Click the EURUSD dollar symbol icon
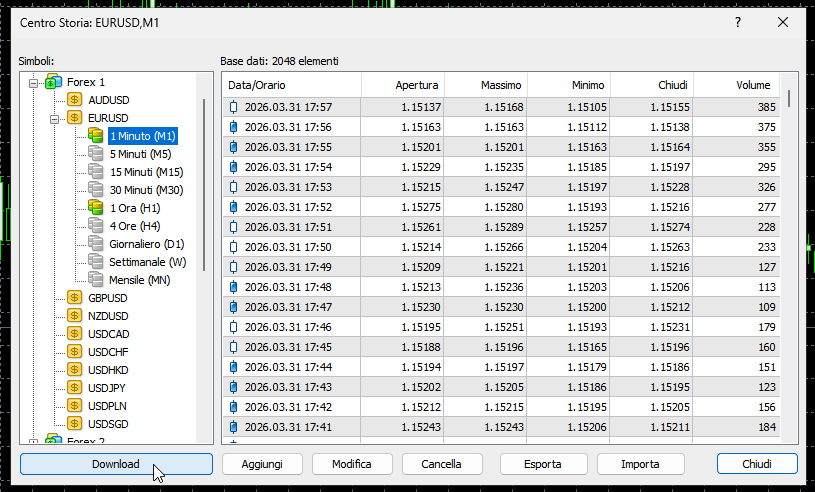This screenshot has height=492, width=815. 75,117
